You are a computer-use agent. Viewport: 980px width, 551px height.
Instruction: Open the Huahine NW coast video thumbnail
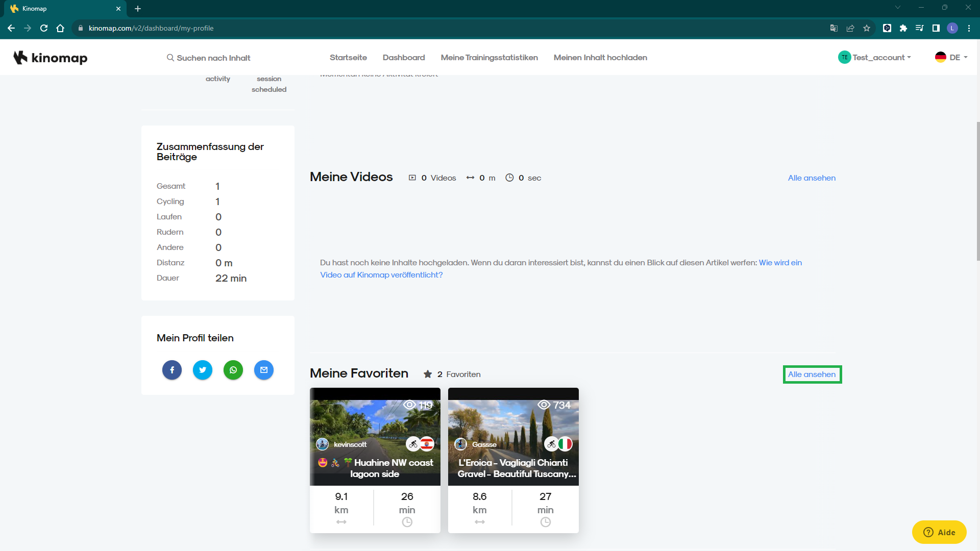pos(375,437)
